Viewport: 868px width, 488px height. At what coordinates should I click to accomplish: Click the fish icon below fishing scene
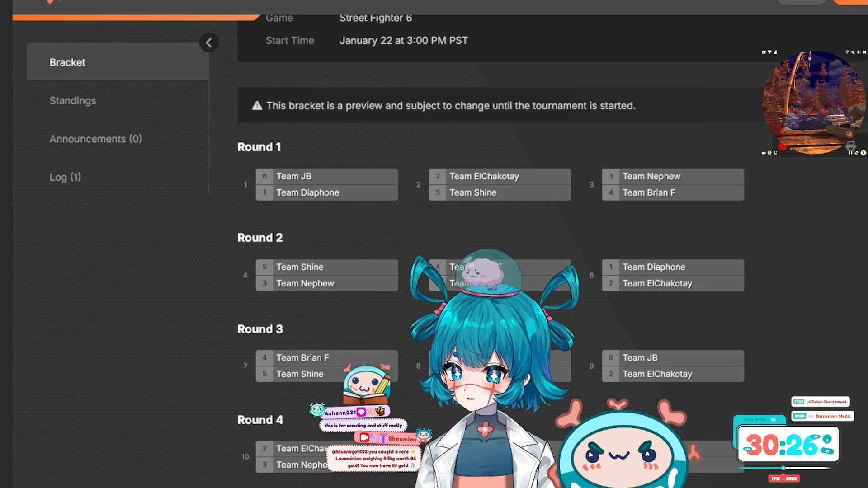pyautogui.click(x=764, y=153)
